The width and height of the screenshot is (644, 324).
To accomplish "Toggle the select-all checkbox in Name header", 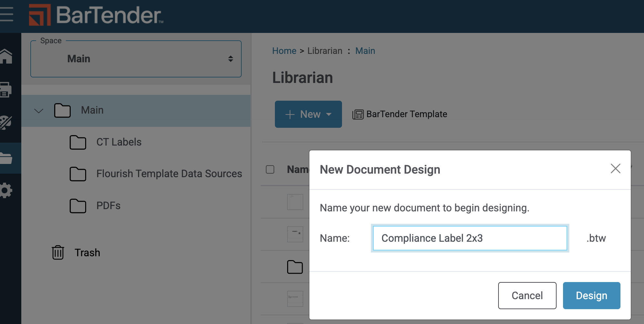I will (270, 169).
